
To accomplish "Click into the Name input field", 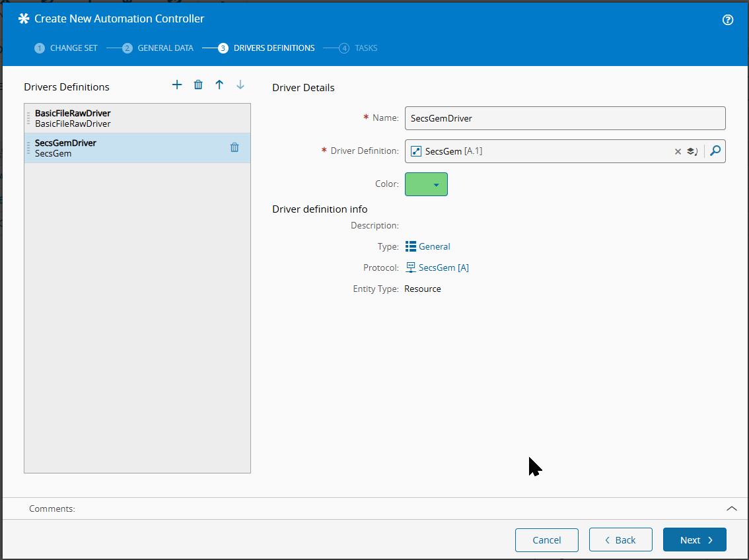I will point(565,118).
